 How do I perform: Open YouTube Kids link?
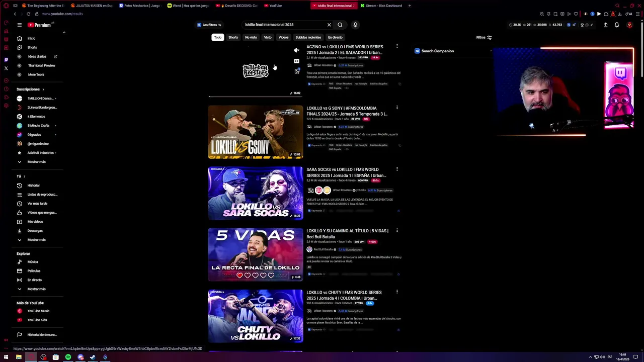[x=40, y=320]
